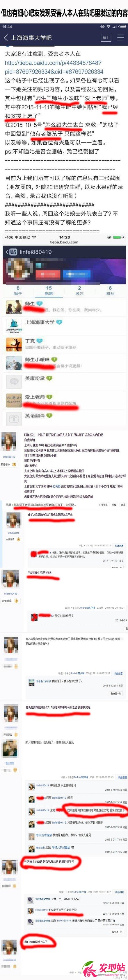
Task: Switch to the 帖子 tab showing 8
Action: pyautogui.click(x=18, y=291)
